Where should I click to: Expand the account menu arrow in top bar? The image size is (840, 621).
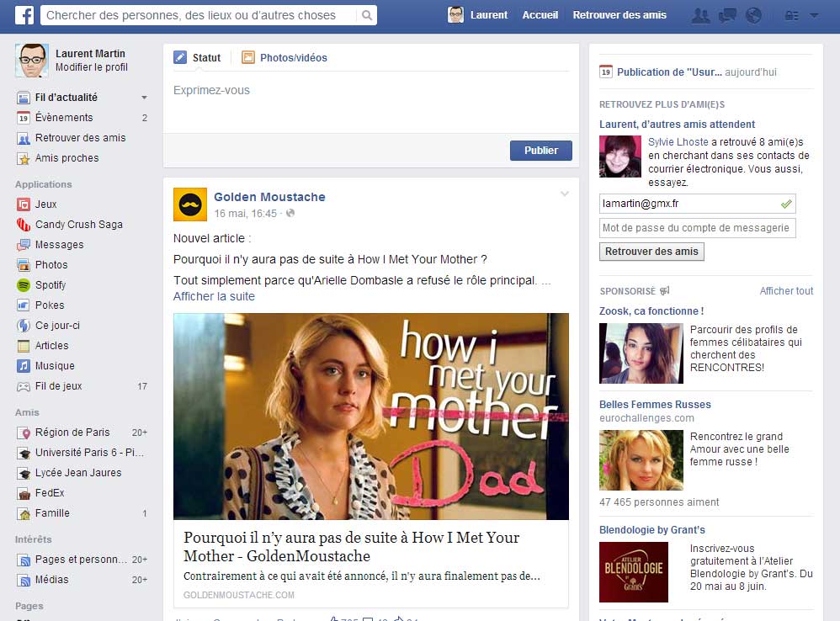tap(814, 15)
